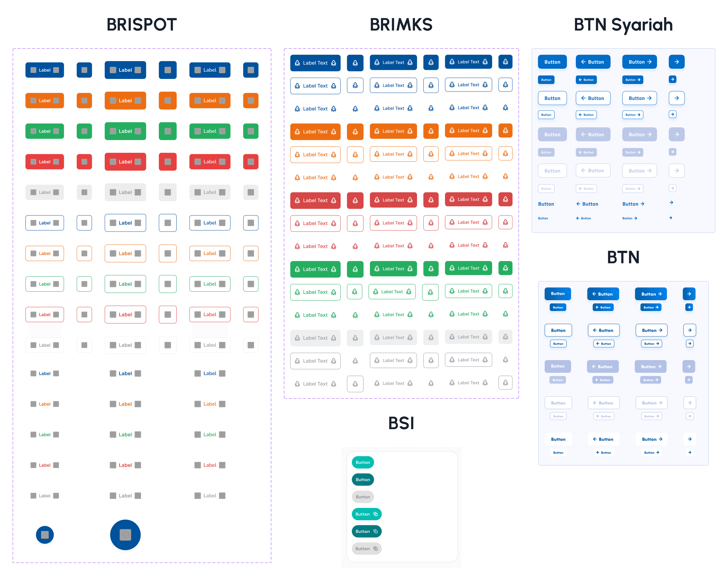Click BRIMKS largest solid blue rocket-only button
Screen dimensions: 728x581
tap(355, 63)
